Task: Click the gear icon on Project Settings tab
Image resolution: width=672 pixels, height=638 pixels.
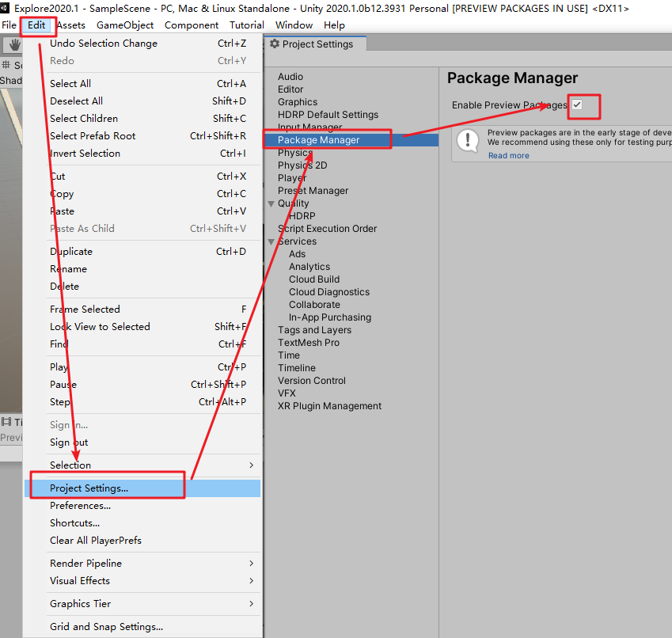Action: [275, 44]
